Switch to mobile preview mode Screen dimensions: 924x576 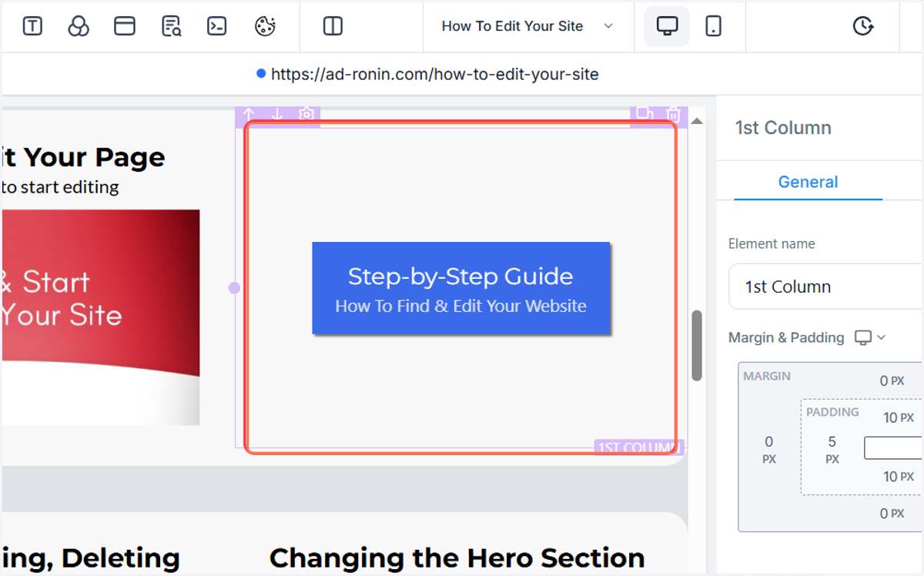714,26
